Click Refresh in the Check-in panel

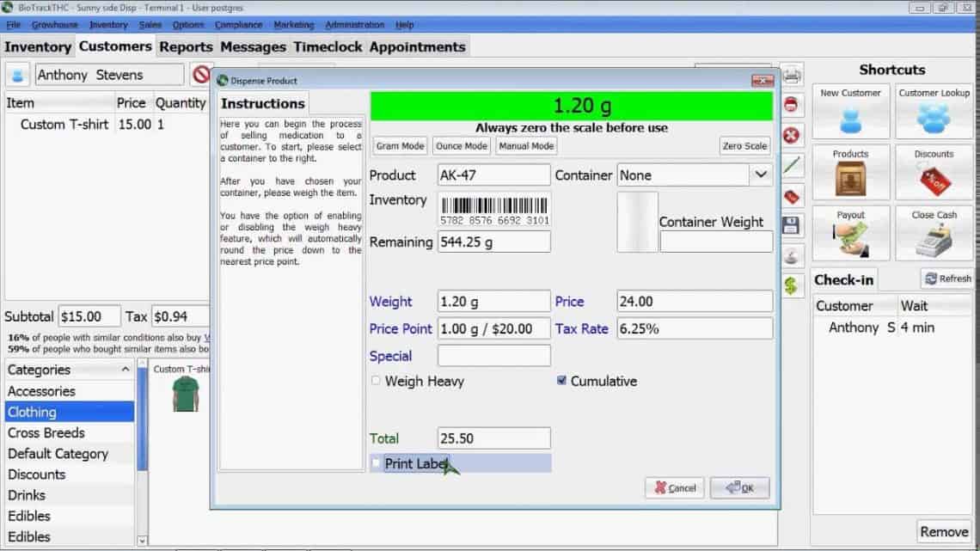947,278
